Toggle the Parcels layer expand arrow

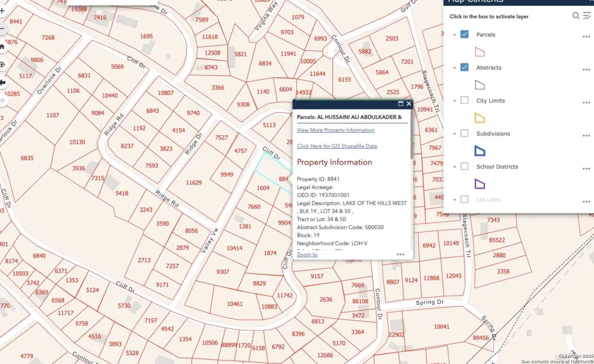pyautogui.click(x=454, y=35)
